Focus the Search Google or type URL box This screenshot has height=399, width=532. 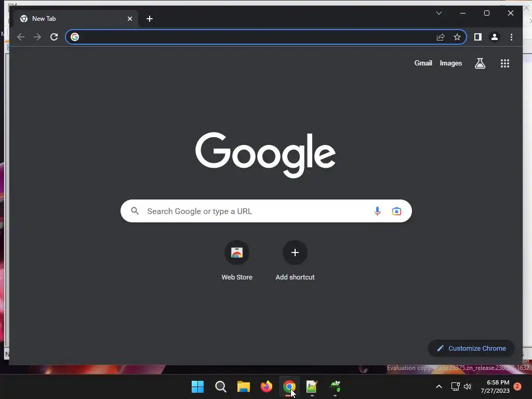(x=266, y=211)
